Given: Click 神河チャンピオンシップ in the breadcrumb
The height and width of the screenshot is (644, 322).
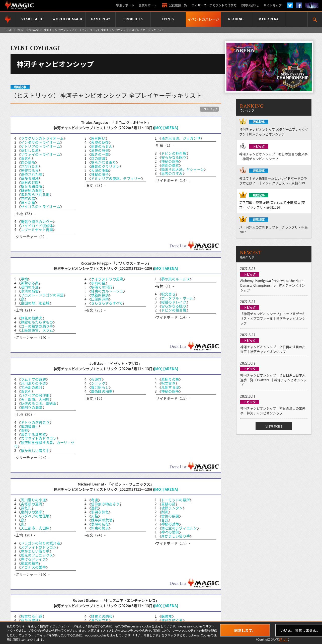Looking at the screenshot, I should click(59, 30).
